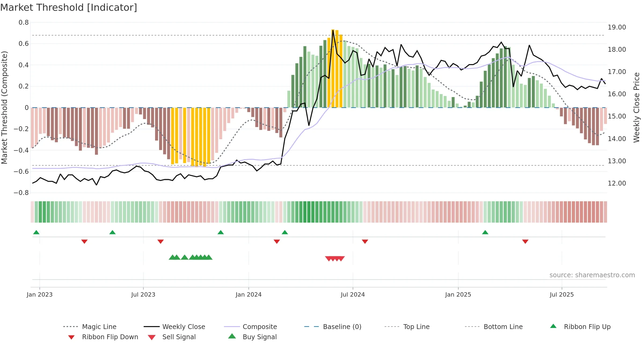
Task: Click the Weekly Close peak near 19.00
Action: [333, 30]
